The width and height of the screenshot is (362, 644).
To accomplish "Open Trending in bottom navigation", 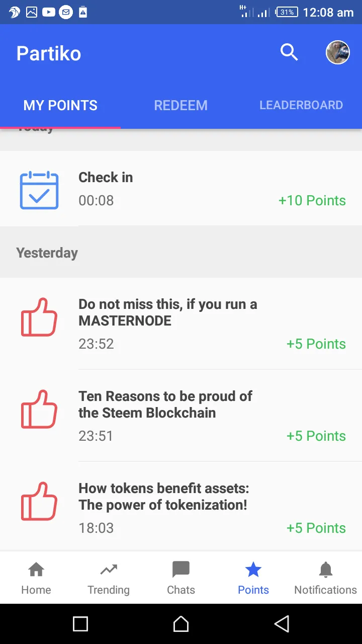I will [109, 578].
